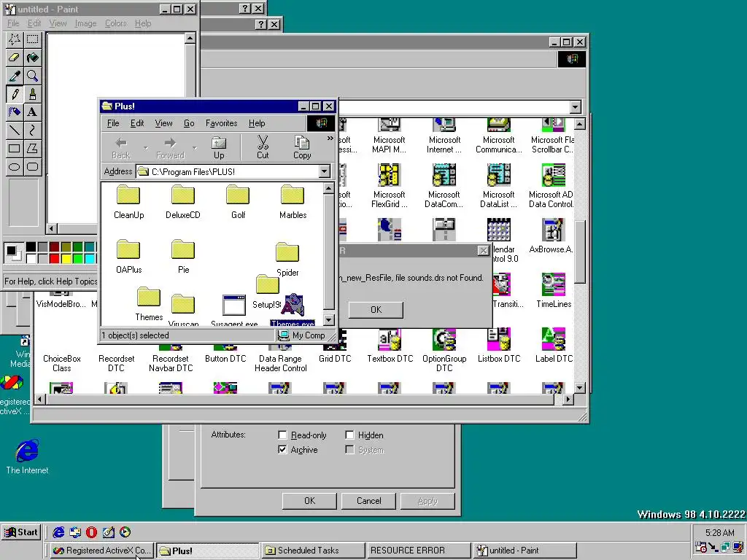Viewport: 747px width, 560px height.
Task: Select the rectangular Select tool in Paint
Action: click(32, 39)
